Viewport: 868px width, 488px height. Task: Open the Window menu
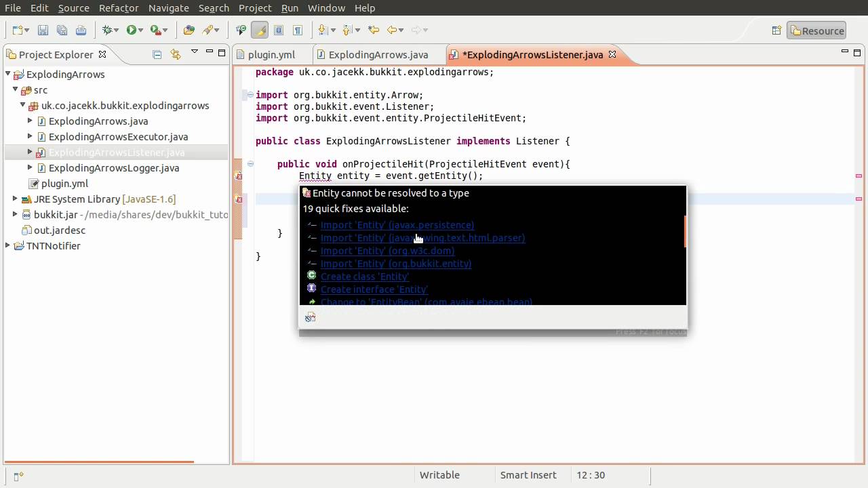pyautogui.click(x=326, y=8)
